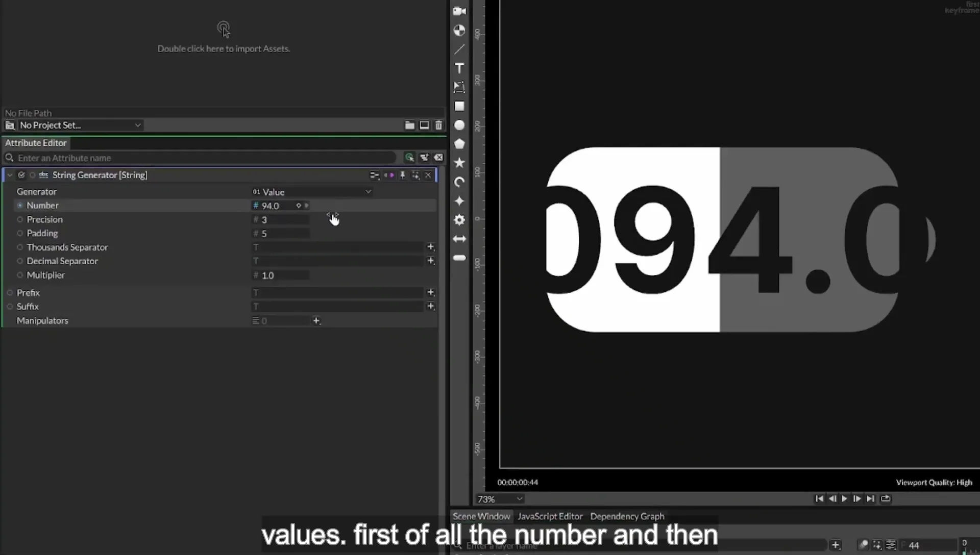Switch to the Dependency Graph tab
980x555 pixels.
point(627,516)
